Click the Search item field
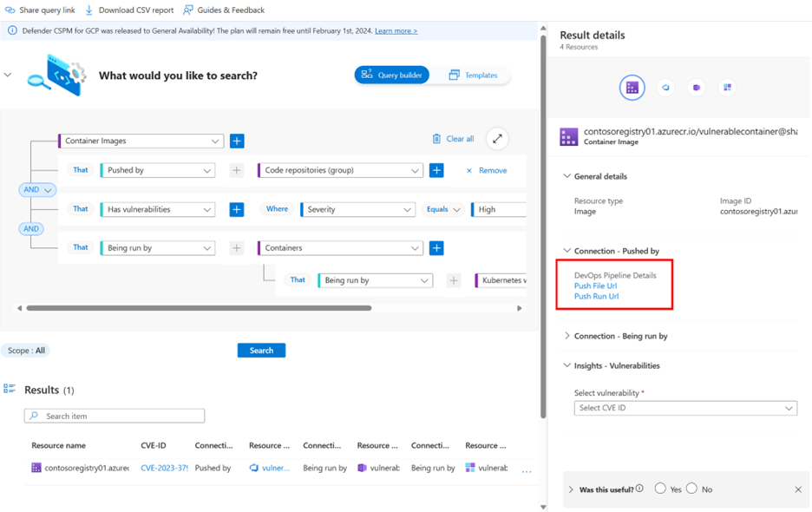This screenshot has width=812, height=512. (115, 416)
